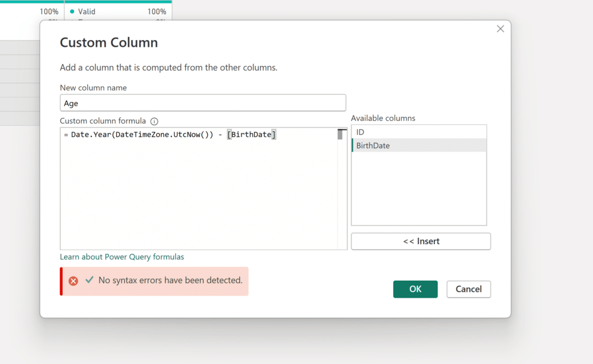Select ID in Available columns
Image resolution: width=593 pixels, height=364 pixels.
coord(360,132)
